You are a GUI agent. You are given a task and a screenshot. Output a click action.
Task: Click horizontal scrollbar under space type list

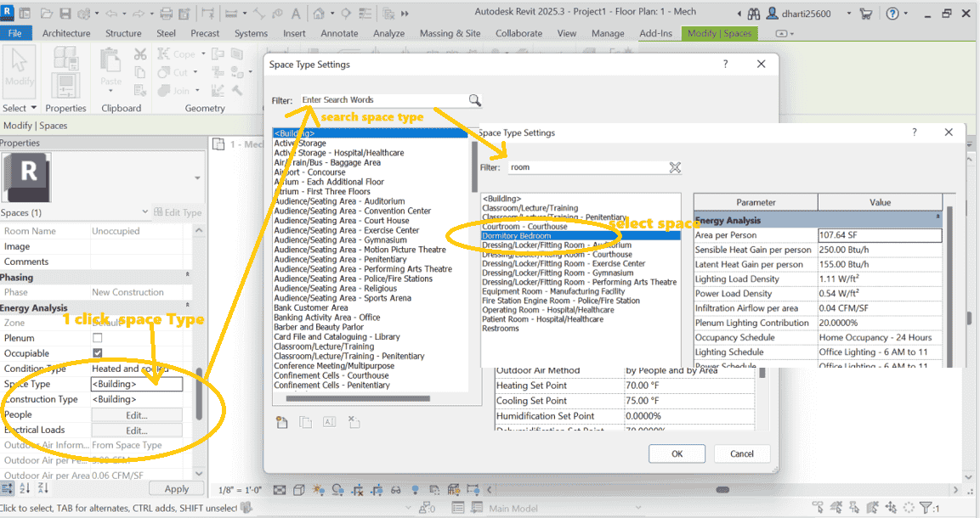point(358,398)
